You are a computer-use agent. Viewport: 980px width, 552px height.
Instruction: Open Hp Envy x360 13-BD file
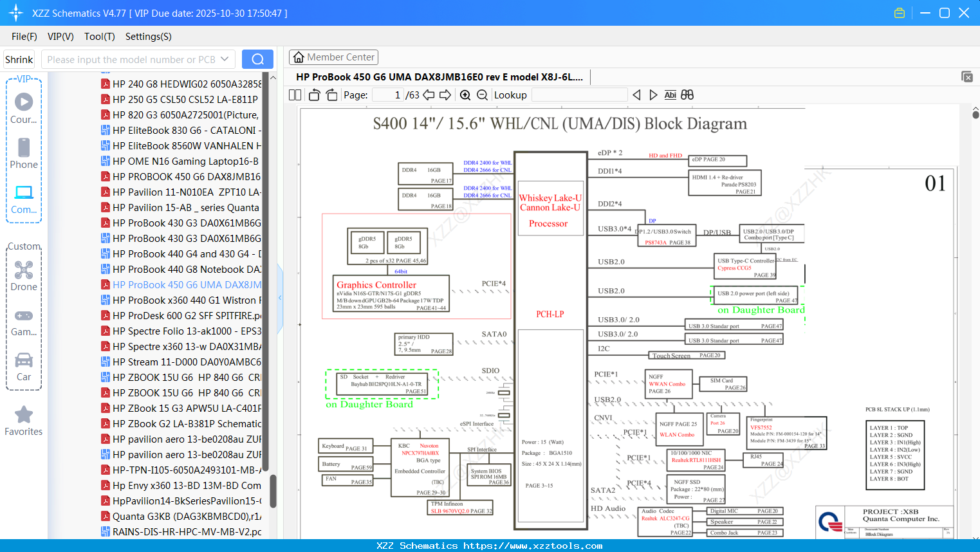coord(181,485)
